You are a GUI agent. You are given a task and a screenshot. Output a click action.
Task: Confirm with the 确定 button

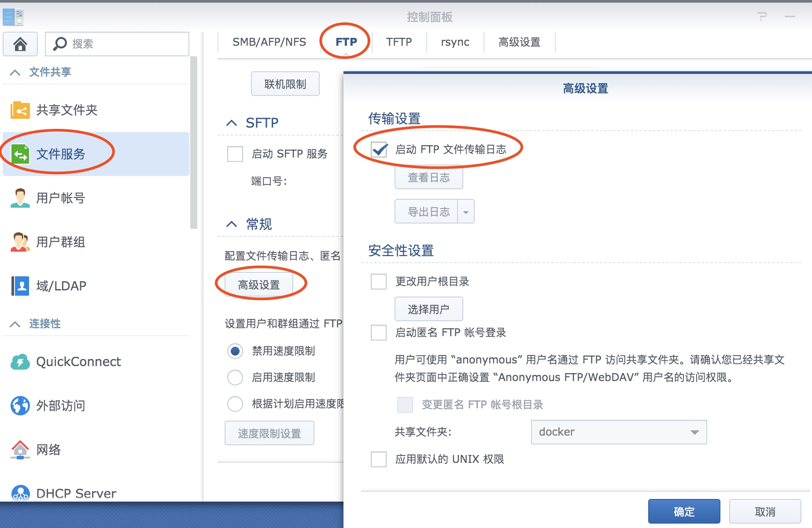click(684, 512)
